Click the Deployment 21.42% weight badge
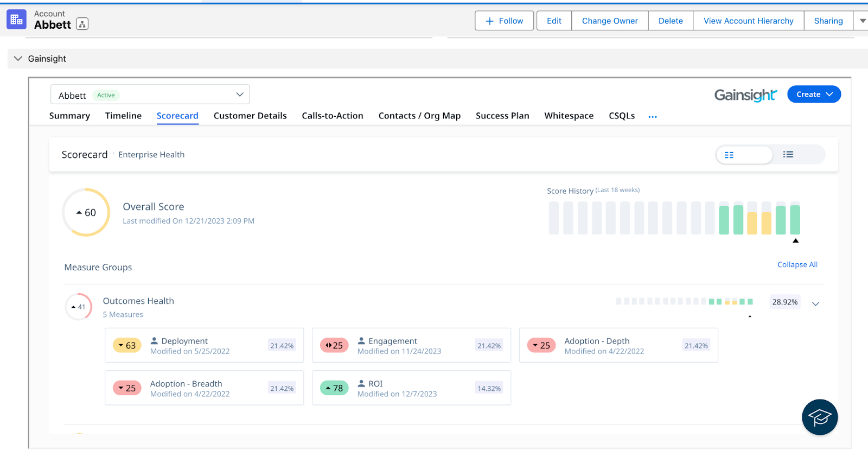The width and height of the screenshot is (868, 450). pyautogui.click(x=282, y=345)
